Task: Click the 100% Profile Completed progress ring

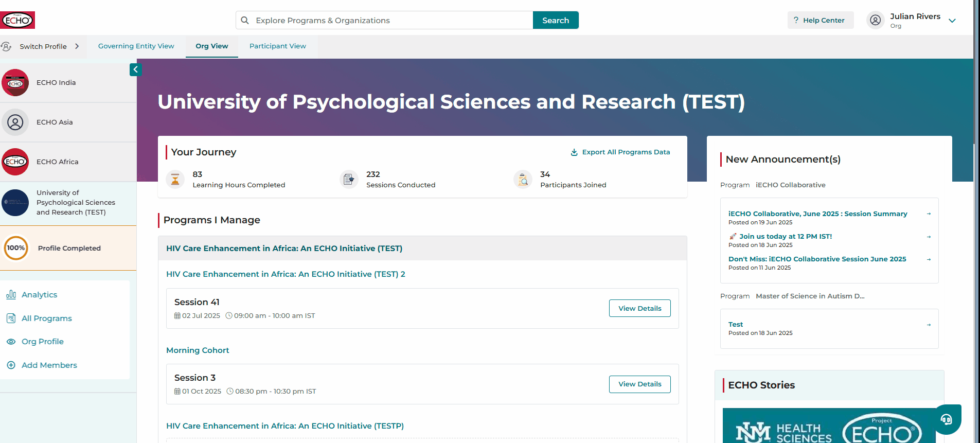Action: [x=16, y=248]
